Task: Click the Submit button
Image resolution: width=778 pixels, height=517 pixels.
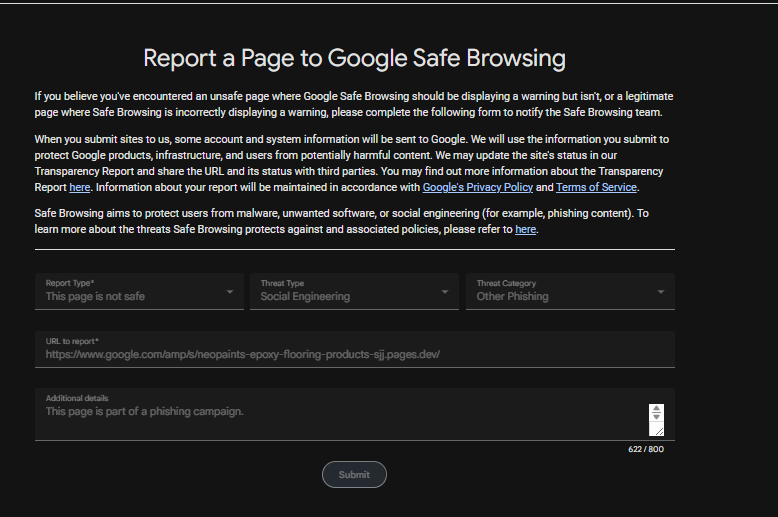Action: tap(354, 474)
